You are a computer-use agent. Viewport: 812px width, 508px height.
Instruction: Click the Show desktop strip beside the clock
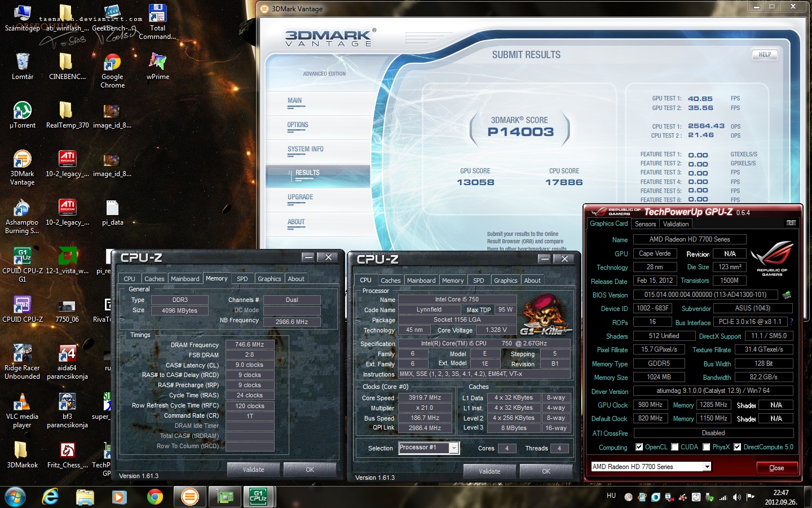tap(808, 497)
